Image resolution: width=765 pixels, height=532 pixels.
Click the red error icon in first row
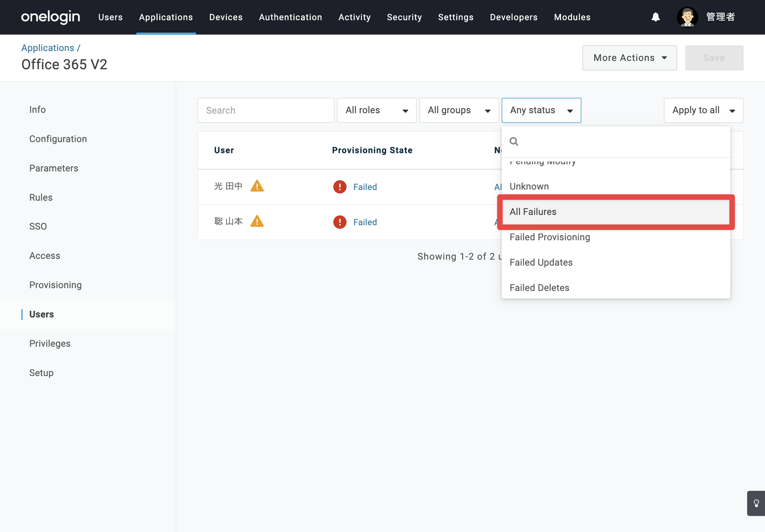(x=340, y=187)
